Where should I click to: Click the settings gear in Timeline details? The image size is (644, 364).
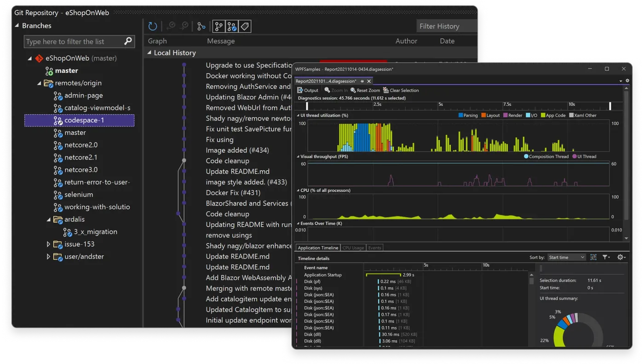[621, 257]
